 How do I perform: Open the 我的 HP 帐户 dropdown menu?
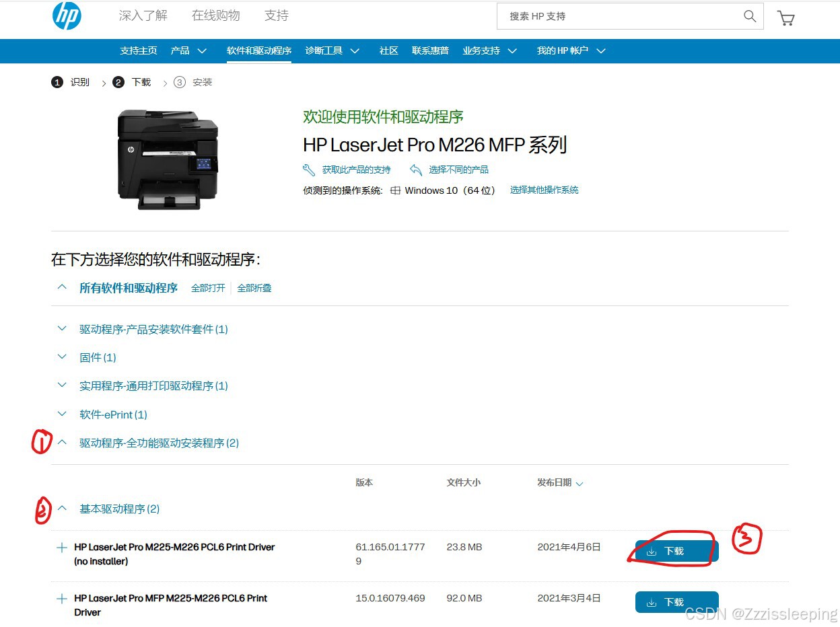coord(571,51)
